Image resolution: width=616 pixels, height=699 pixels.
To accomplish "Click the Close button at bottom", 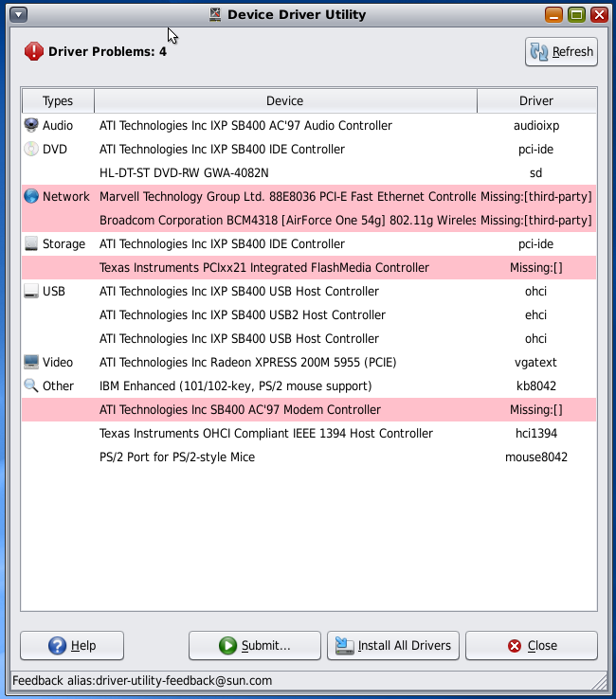I will click(532, 646).
